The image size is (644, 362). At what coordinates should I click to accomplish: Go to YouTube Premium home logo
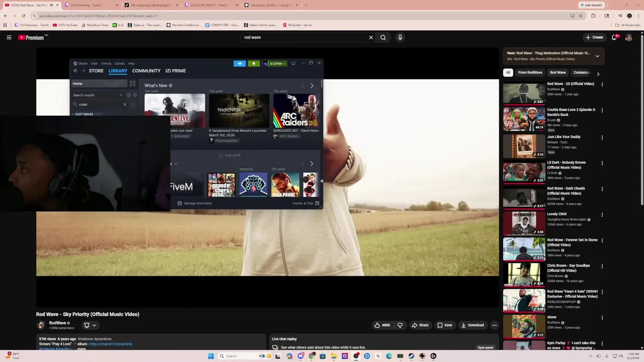pyautogui.click(x=31, y=37)
